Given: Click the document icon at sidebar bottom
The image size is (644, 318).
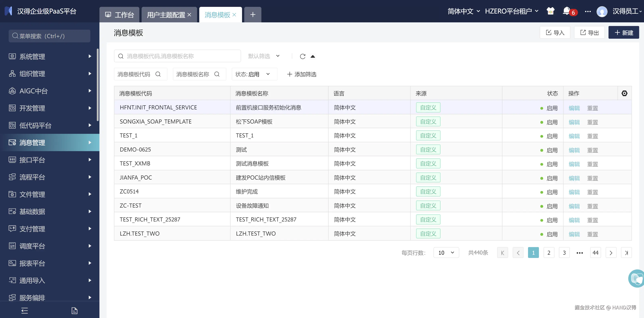Looking at the screenshot, I should (x=74, y=311).
